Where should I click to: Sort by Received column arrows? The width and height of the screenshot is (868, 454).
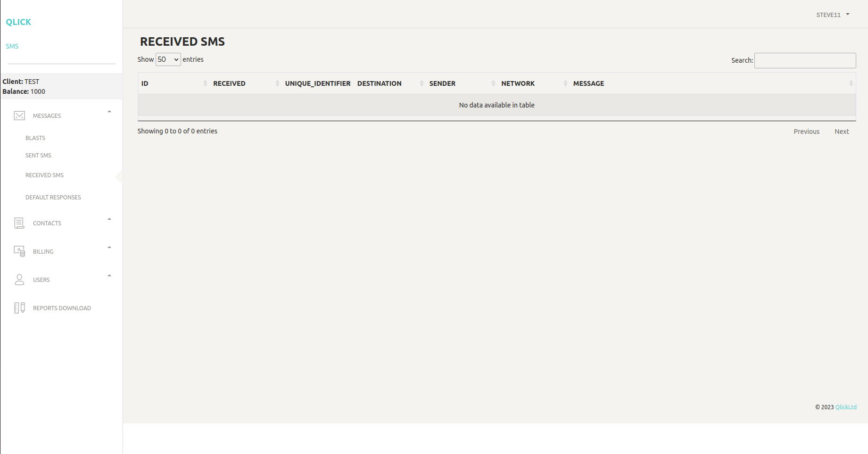(x=277, y=83)
